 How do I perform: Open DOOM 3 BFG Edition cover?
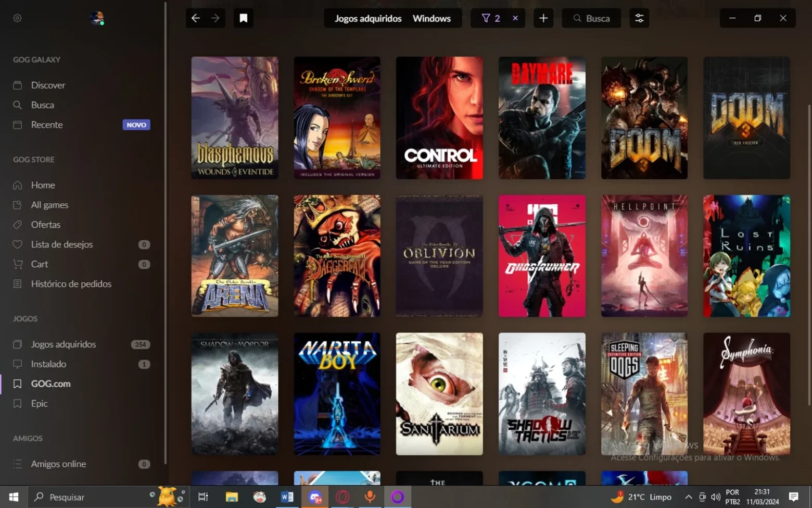click(x=747, y=118)
